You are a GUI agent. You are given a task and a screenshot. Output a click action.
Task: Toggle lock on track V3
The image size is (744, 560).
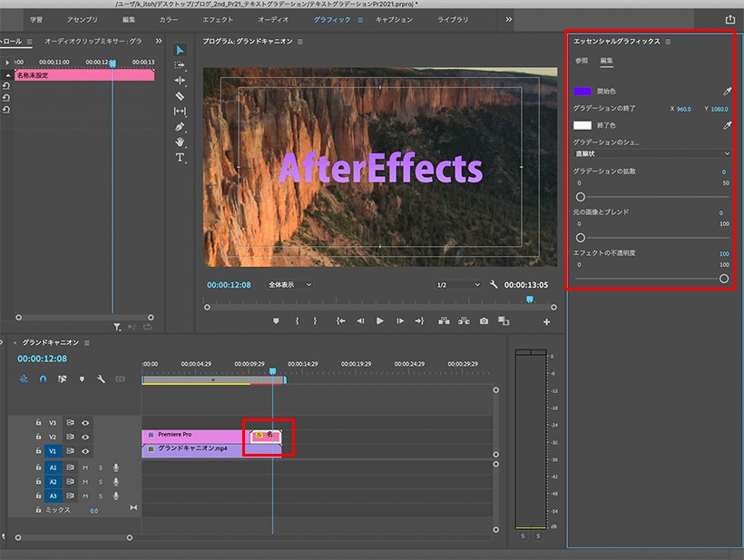click(x=38, y=422)
